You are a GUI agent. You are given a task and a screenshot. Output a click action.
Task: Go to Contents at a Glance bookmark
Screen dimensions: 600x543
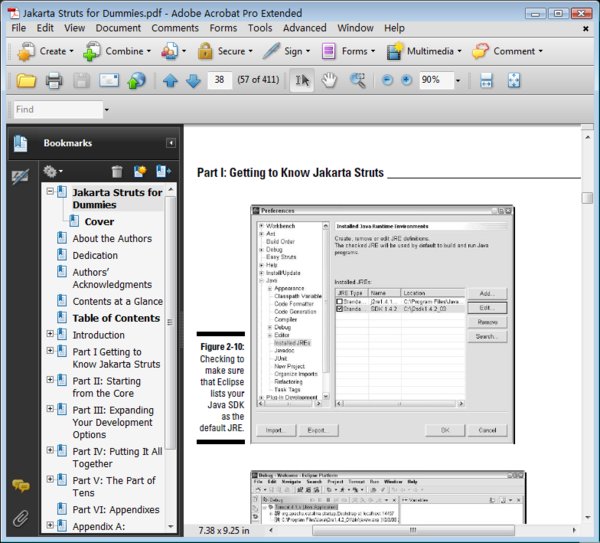(117, 301)
